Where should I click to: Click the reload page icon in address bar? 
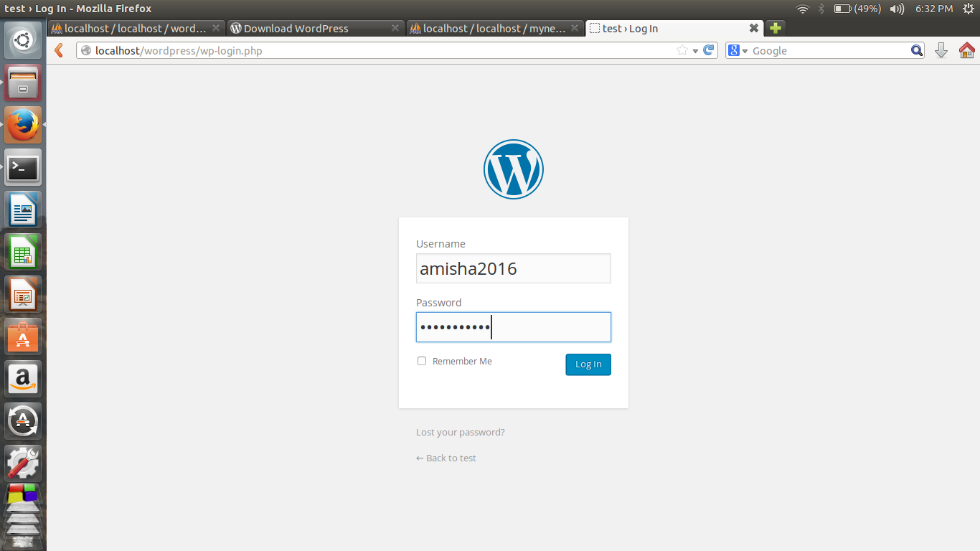click(709, 50)
